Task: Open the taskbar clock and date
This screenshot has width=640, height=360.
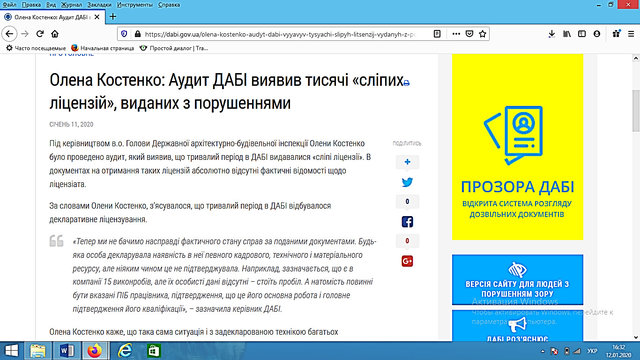Action: 619,351
